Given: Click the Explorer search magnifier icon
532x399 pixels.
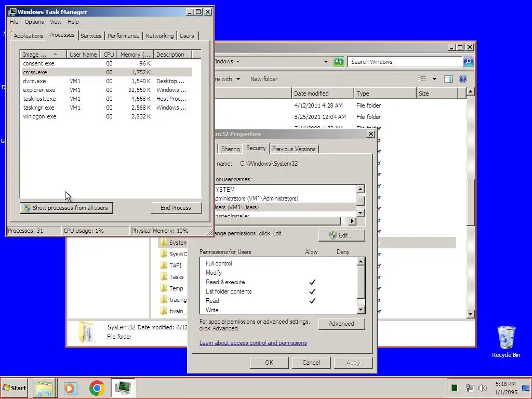Looking at the screenshot, I should 468,62.
